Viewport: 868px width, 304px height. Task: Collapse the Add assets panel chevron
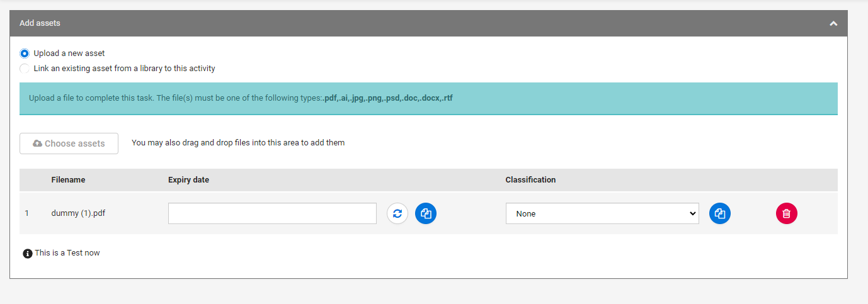tap(833, 23)
